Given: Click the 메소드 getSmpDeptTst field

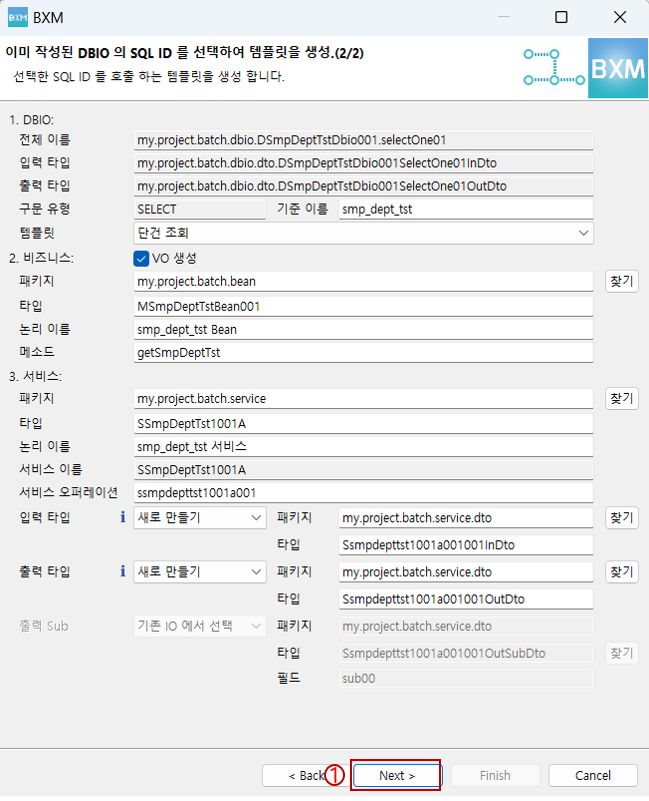Looking at the screenshot, I should click(x=364, y=352).
